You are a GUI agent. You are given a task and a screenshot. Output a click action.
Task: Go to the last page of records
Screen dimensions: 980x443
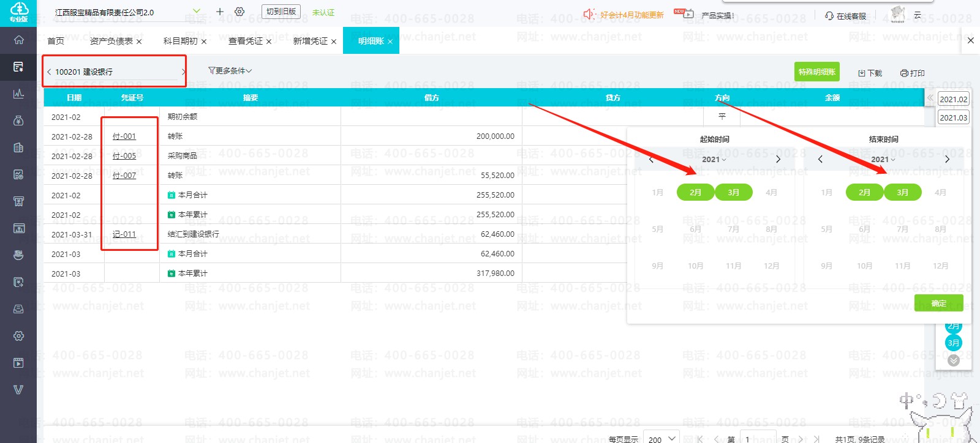816,439
